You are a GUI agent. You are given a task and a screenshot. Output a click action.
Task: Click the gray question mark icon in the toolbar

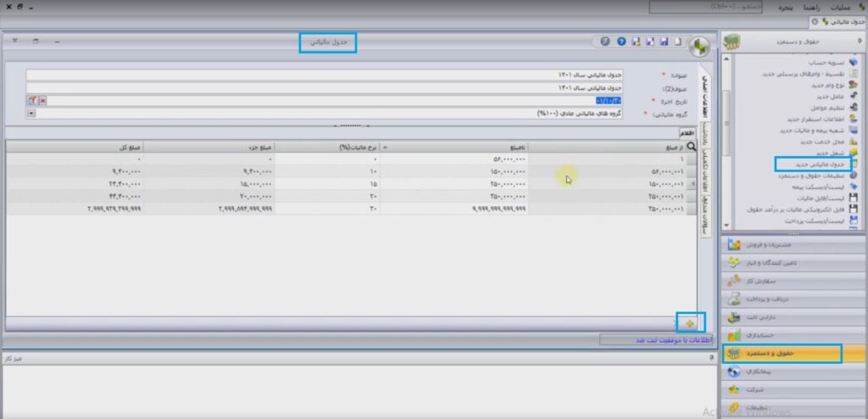[x=605, y=42]
